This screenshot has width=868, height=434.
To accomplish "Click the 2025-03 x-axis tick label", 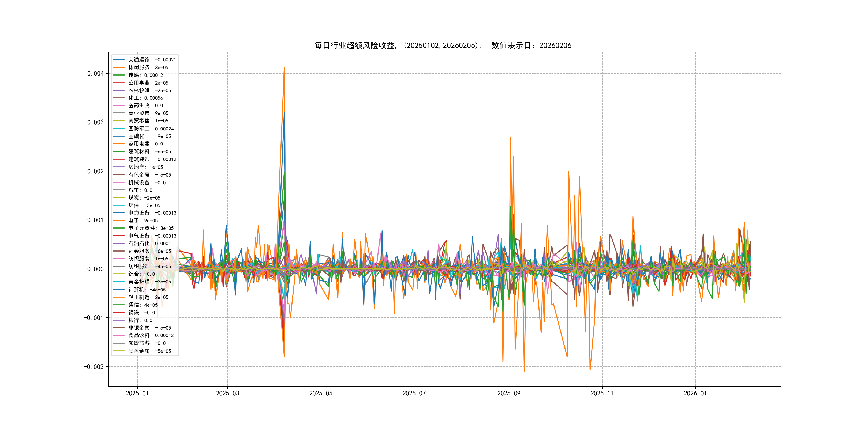I will [227, 393].
